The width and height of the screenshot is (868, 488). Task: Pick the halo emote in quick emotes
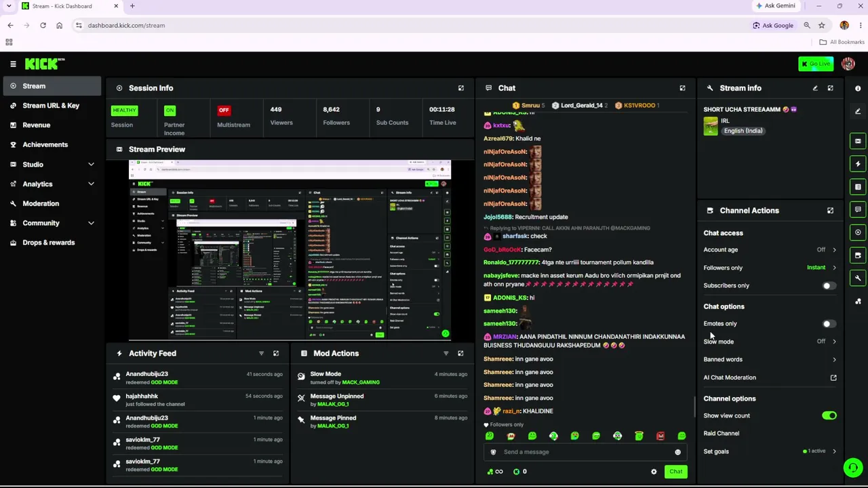639,436
